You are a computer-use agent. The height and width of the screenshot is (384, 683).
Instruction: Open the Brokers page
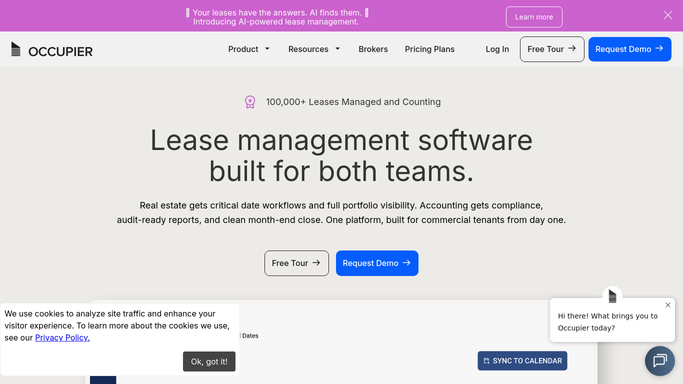[x=373, y=49]
